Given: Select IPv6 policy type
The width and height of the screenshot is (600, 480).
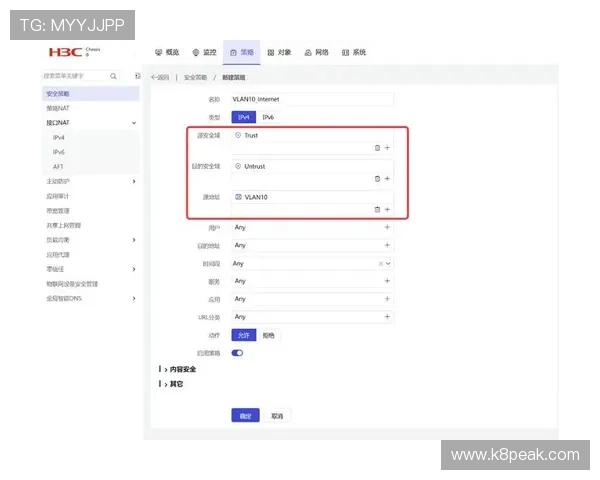Looking at the screenshot, I should point(268,117).
